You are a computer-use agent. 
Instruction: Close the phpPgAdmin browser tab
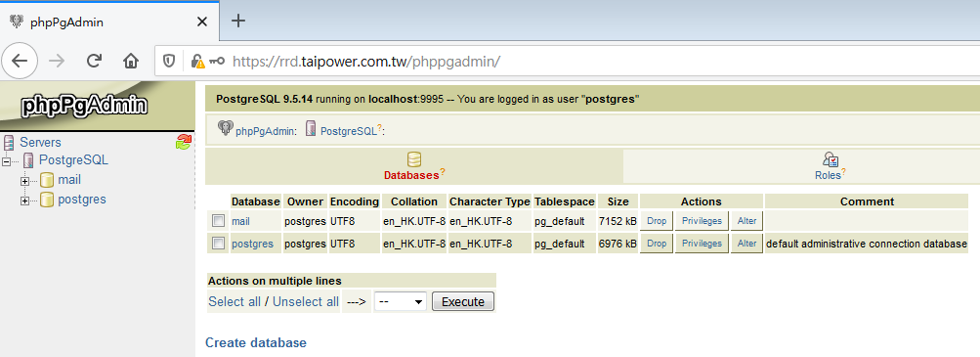pos(202,22)
